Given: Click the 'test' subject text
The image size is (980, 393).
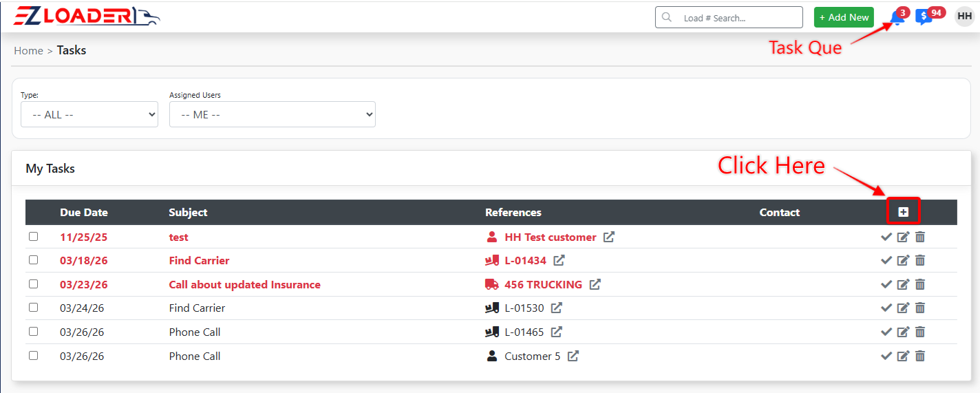Looking at the screenshot, I should 179,237.
